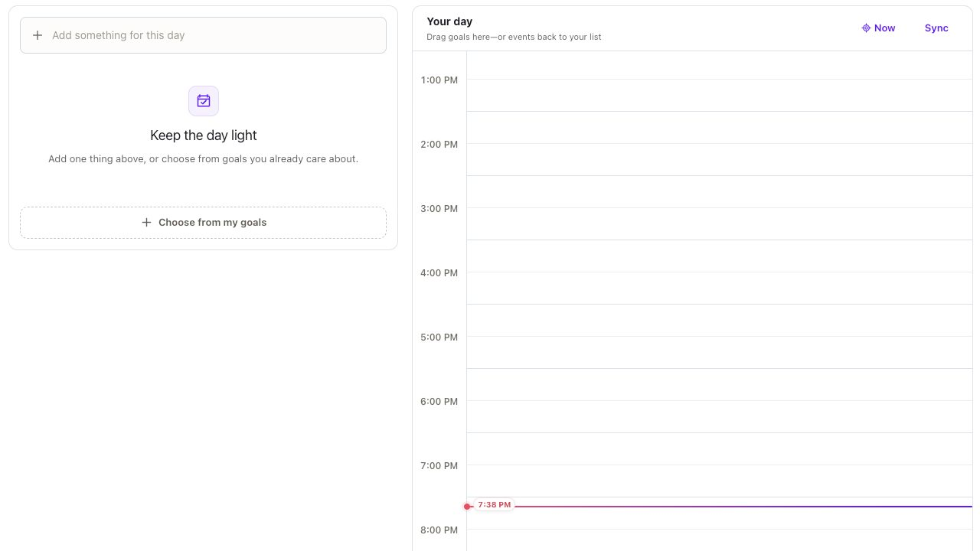
Task: Click the 6:00 PM time label
Action: 439,402
